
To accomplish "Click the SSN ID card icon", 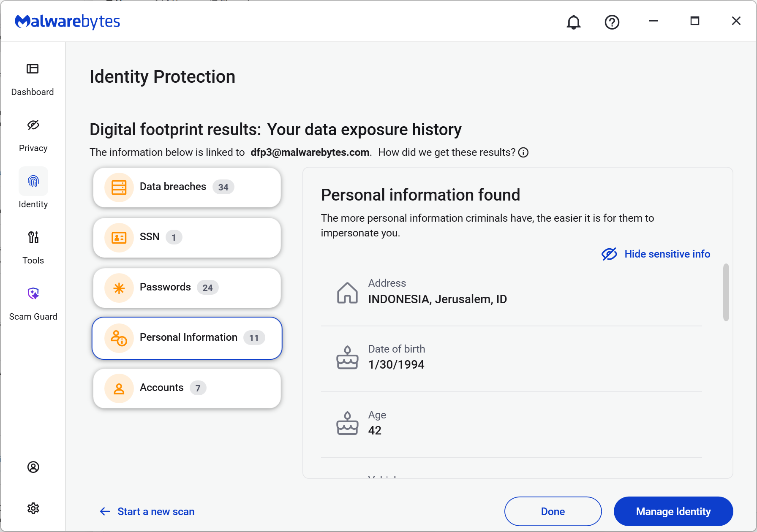I will [x=119, y=238].
